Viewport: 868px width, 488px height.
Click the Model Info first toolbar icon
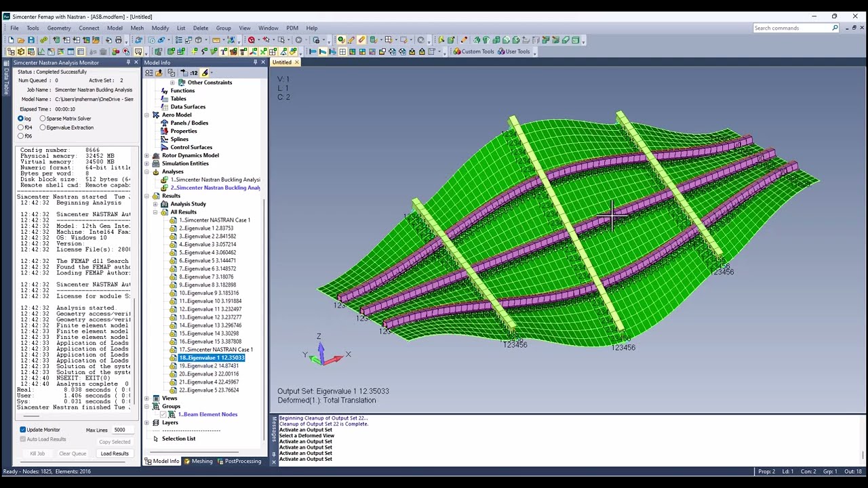149,73
